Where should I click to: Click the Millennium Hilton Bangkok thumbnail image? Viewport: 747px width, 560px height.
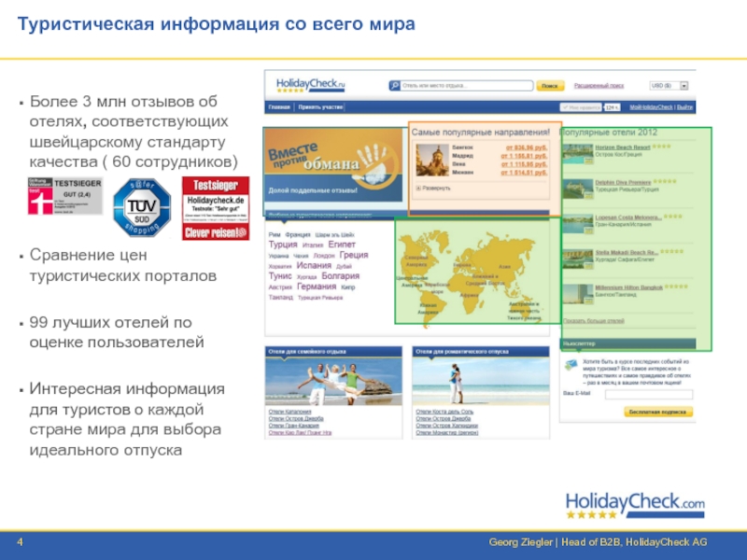point(578,294)
